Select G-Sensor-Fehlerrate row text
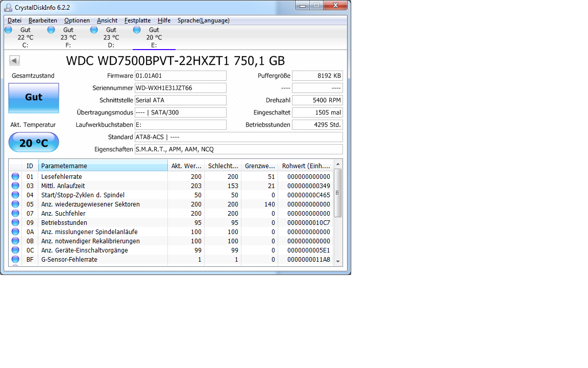Viewport: 588px width, 368px height. (69, 260)
